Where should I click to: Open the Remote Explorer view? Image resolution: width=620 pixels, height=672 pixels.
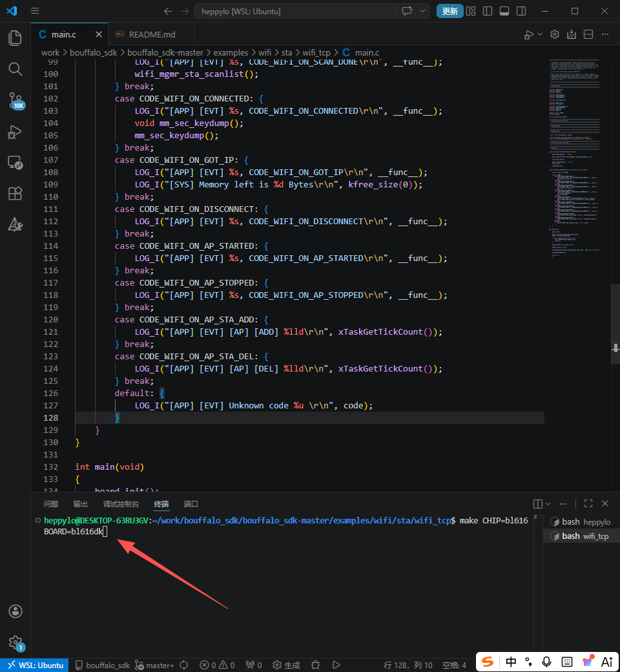click(x=15, y=162)
